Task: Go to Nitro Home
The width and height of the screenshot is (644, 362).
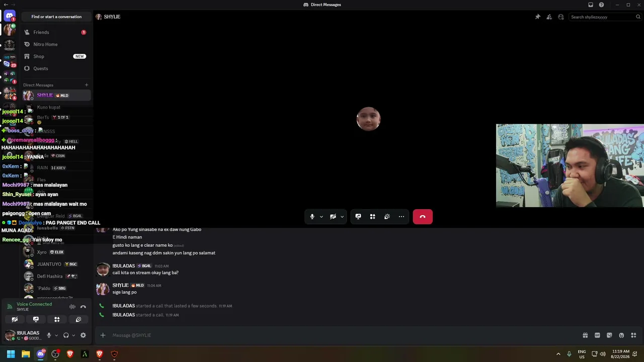Action: point(56,44)
